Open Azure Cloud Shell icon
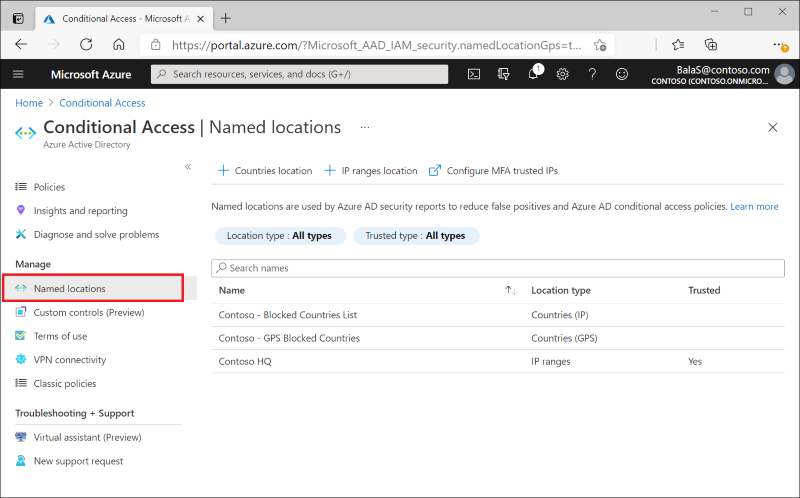Image resolution: width=800 pixels, height=498 pixels. 473,74
